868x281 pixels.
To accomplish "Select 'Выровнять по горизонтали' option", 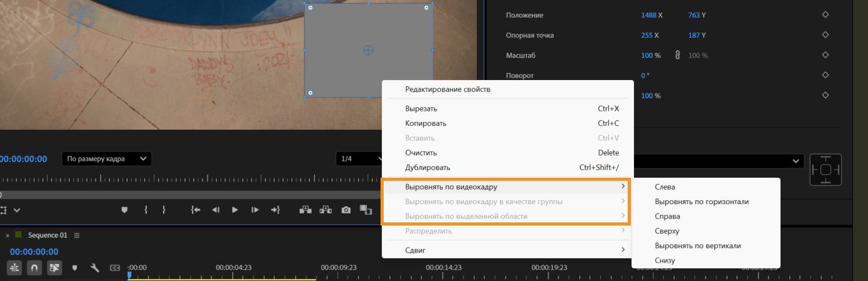I will (x=706, y=202).
